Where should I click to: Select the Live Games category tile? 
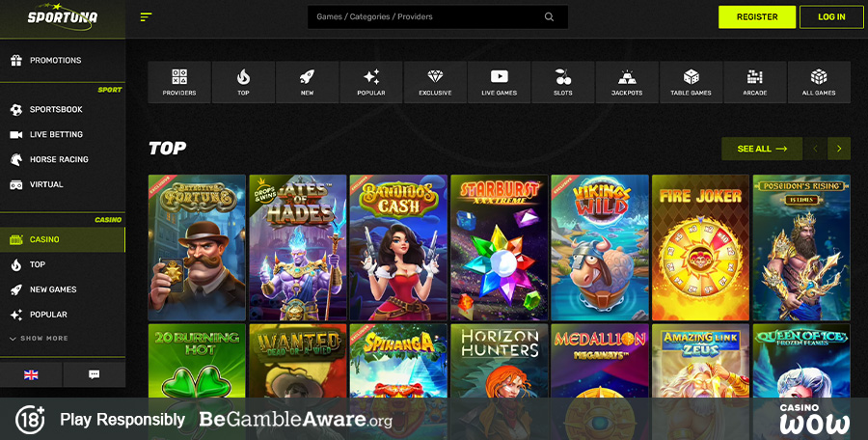click(x=499, y=82)
